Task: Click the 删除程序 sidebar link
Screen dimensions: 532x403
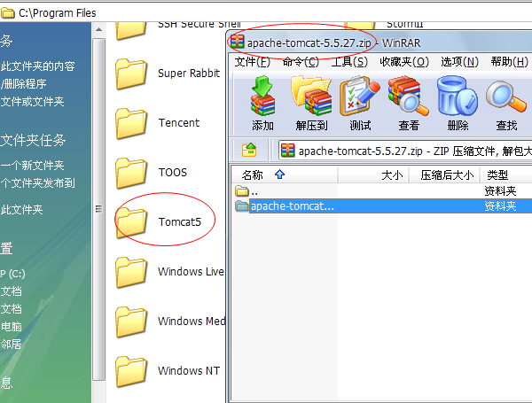Action: 23,84
